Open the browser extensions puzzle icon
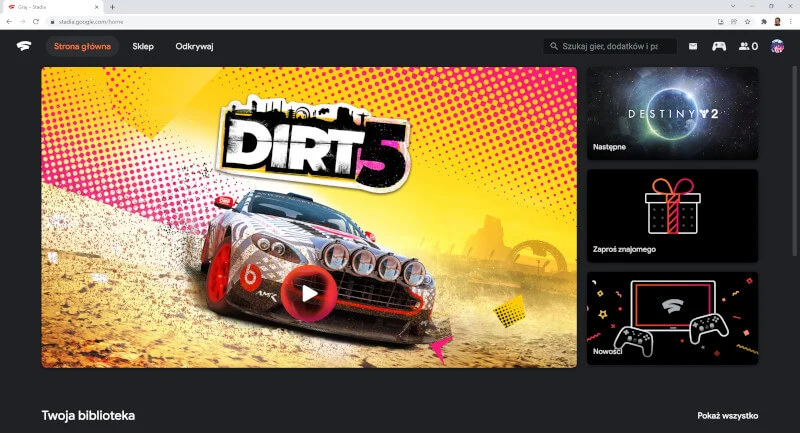 click(x=762, y=21)
